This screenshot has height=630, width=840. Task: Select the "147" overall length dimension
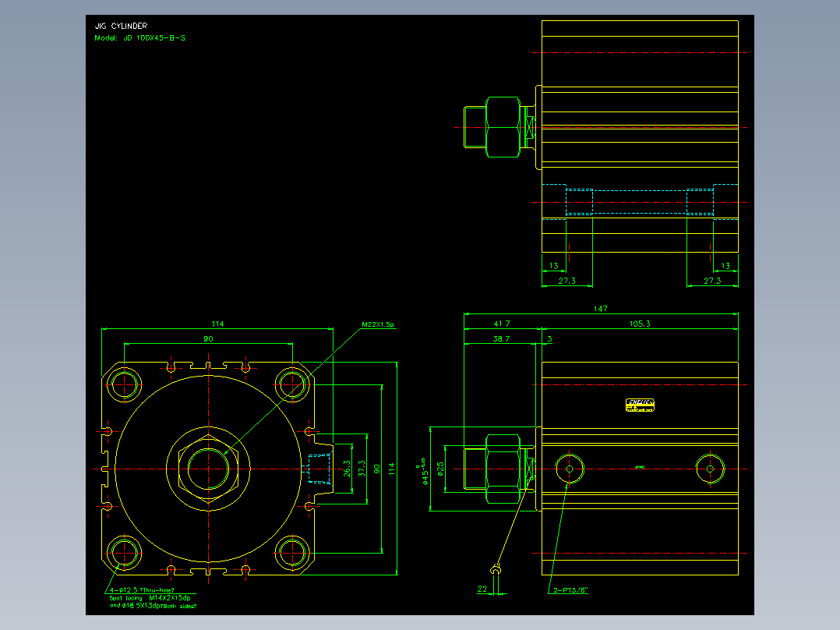601,308
